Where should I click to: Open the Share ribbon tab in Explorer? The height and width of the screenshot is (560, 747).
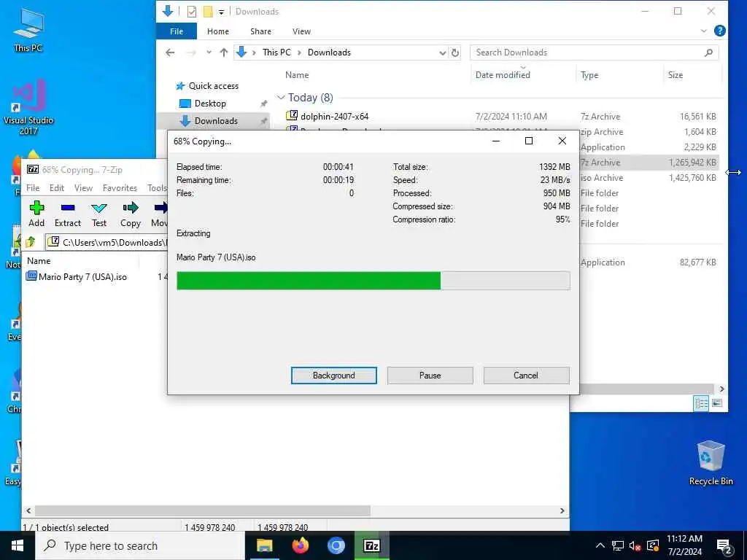pos(260,31)
